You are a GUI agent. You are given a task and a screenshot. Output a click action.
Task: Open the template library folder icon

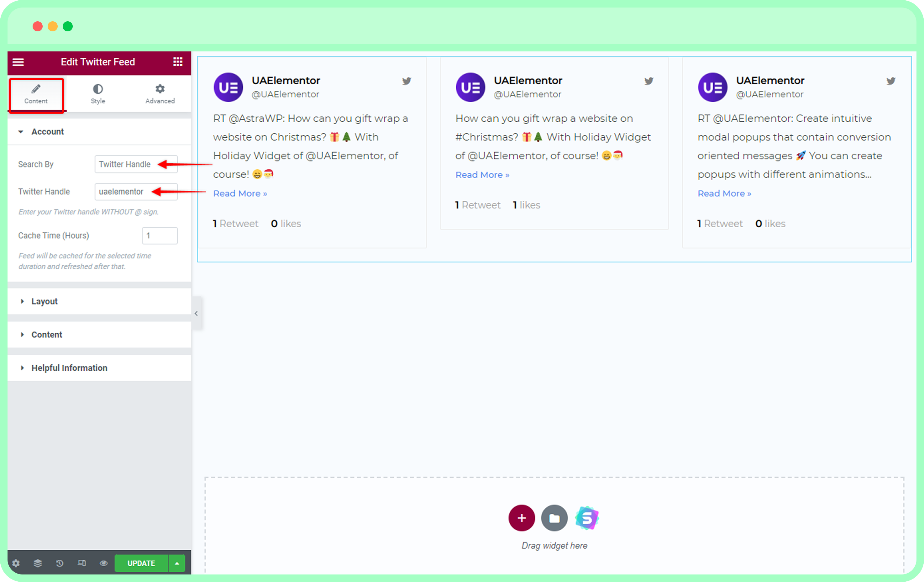(554, 518)
